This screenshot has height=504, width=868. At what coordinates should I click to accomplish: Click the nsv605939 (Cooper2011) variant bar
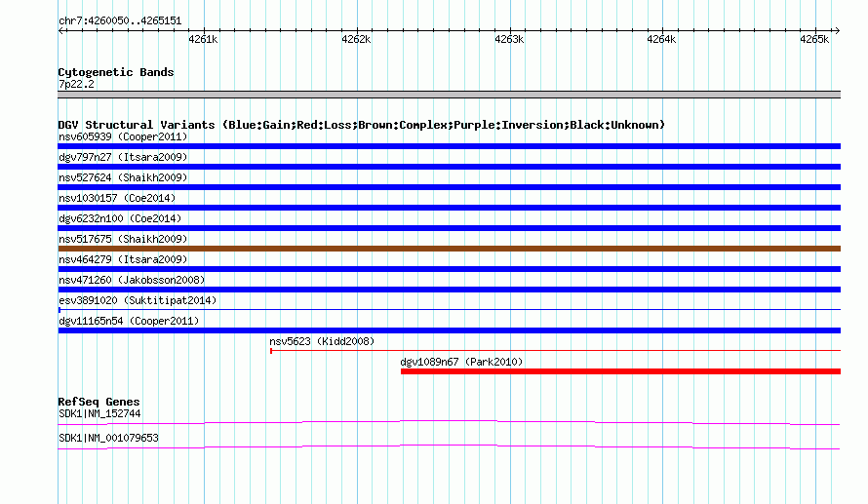[449, 146]
